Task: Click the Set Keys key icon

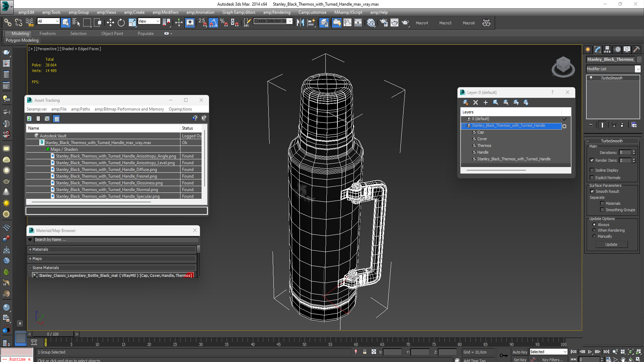Action: tap(503, 355)
